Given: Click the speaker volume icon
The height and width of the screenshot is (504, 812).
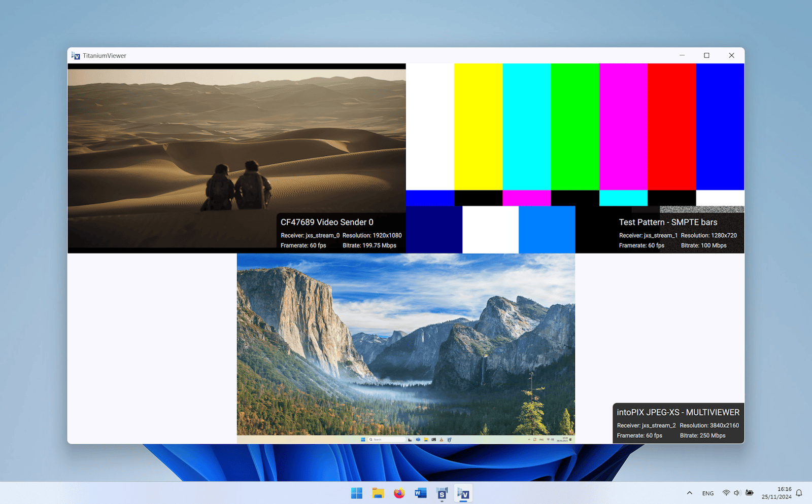Looking at the screenshot, I should click(737, 493).
